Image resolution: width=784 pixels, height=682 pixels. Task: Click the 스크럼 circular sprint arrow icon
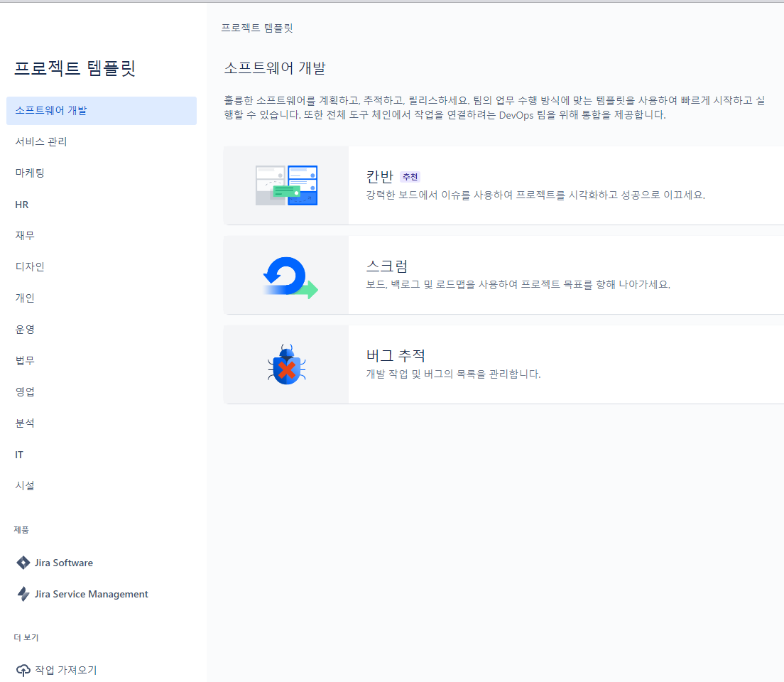(x=285, y=275)
